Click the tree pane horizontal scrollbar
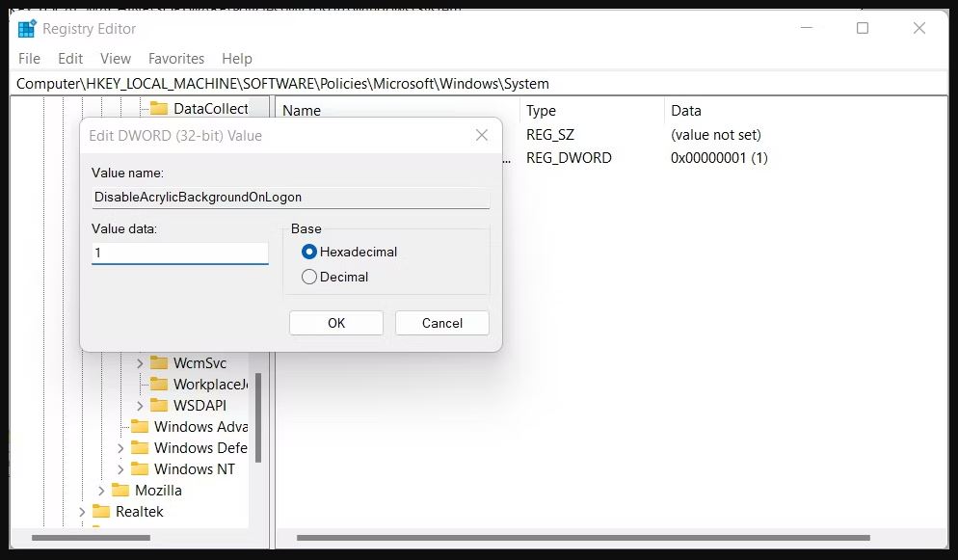958x560 pixels. 91,538
